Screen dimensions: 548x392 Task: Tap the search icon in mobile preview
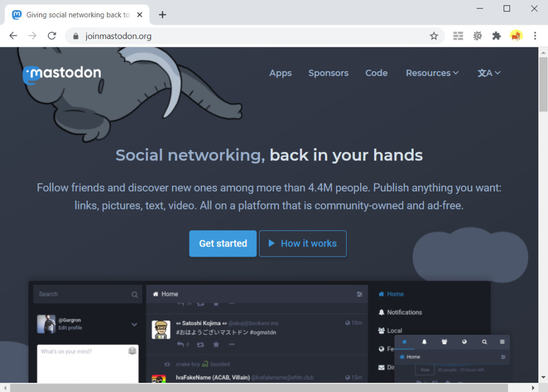[x=484, y=342]
